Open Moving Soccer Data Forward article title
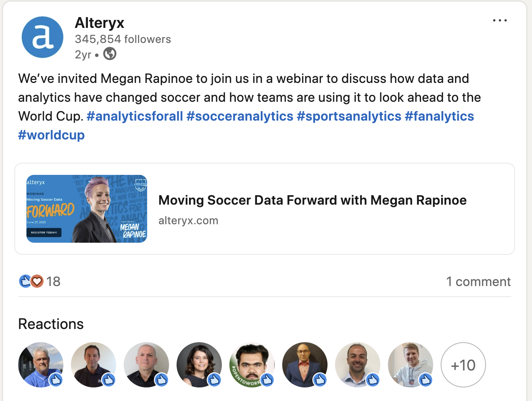Screen dimensions: 532x401 pos(312,200)
